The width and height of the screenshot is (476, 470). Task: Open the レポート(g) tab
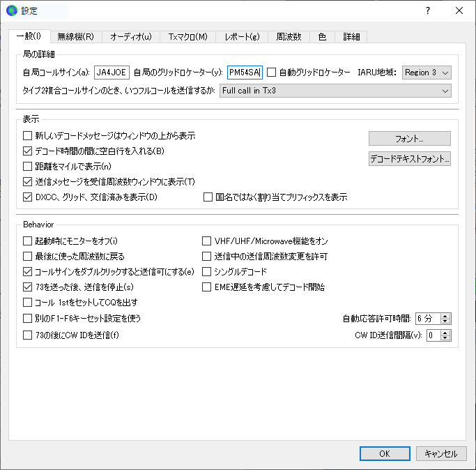(x=242, y=37)
